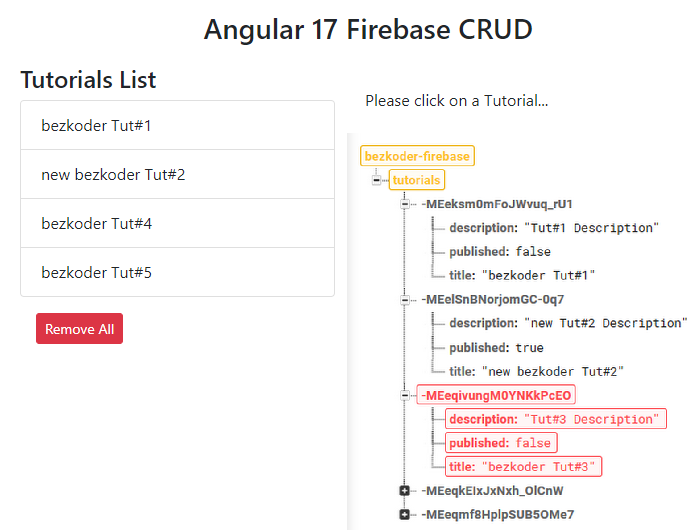Collapse the -MEelSnBNorjomGC-0q7 node
The height and width of the screenshot is (530, 700).
pyautogui.click(x=404, y=300)
